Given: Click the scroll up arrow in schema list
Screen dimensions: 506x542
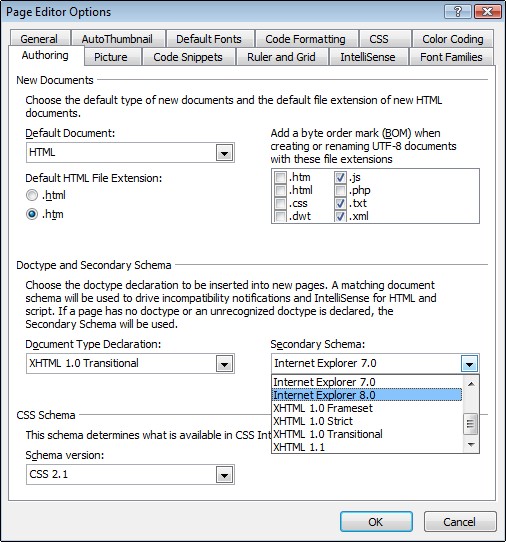Looking at the screenshot, I should coord(471,384).
